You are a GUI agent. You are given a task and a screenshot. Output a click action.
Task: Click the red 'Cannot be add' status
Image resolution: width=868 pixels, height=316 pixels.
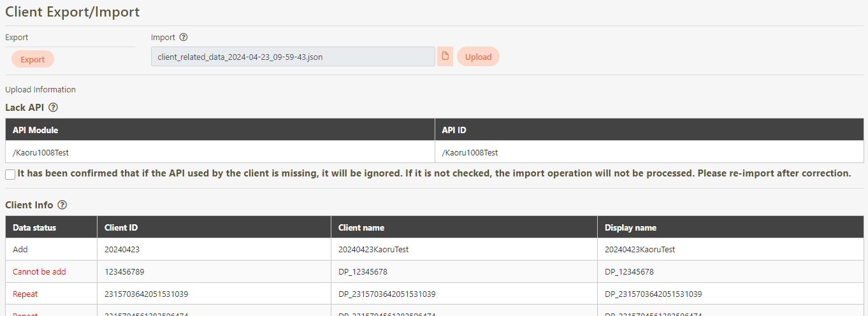point(40,272)
